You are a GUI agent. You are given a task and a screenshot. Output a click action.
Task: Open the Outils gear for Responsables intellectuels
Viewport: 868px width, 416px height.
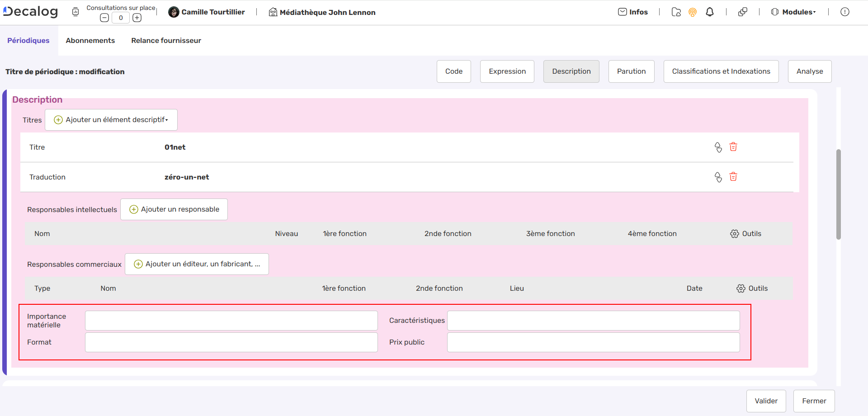734,233
